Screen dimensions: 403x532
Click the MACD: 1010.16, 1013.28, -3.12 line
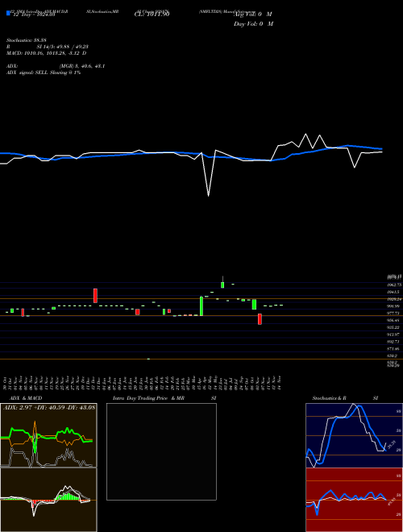47,53
